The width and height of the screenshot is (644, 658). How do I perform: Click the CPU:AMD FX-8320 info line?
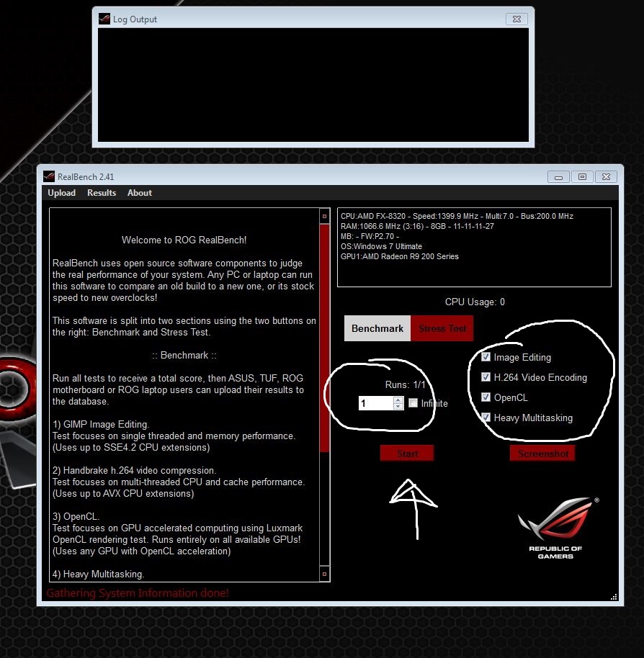click(457, 216)
